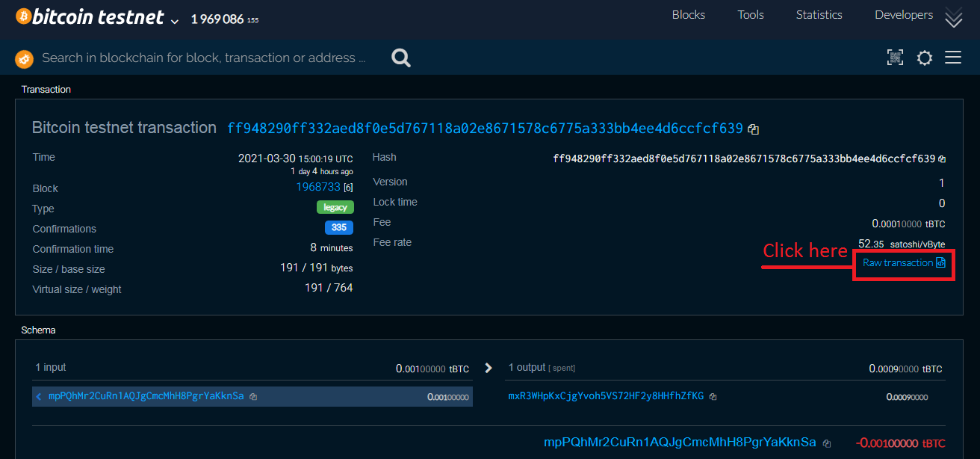Screen dimensions: 980x459
Task: Open output address mxR3WHpKxCjgYvoh5VS72HF2y8HHfhZfKG
Action: 606,396
